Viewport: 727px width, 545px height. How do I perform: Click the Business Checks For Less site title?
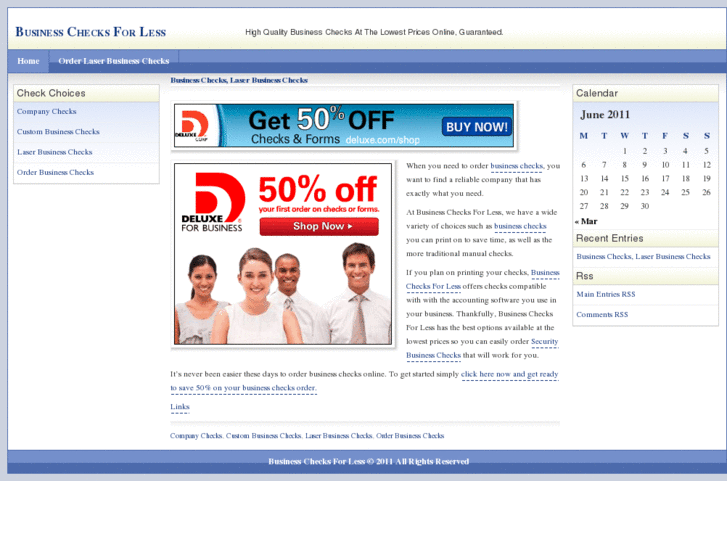[90, 32]
